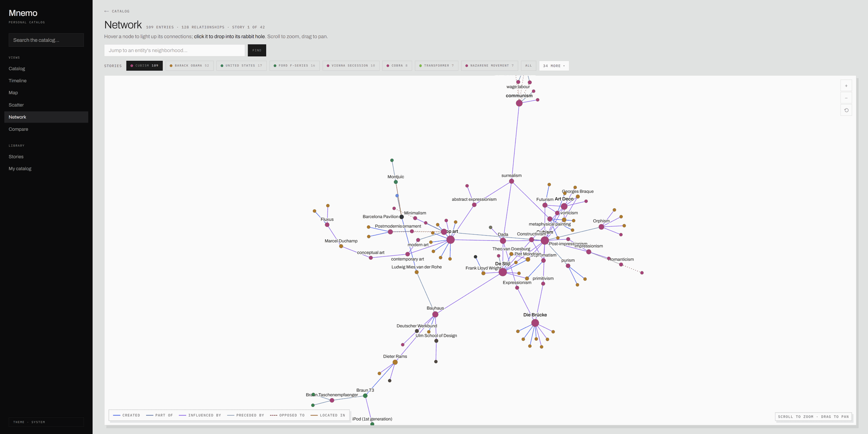The height and width of the screenshot is (434, 868).
Task: Filter by Cubism story chip
Action: pos(144,66)
